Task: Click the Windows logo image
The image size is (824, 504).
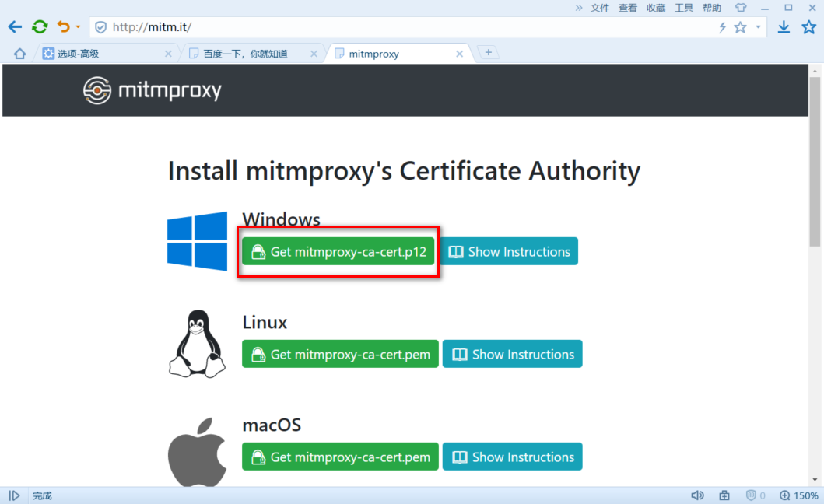Action: 197,241
